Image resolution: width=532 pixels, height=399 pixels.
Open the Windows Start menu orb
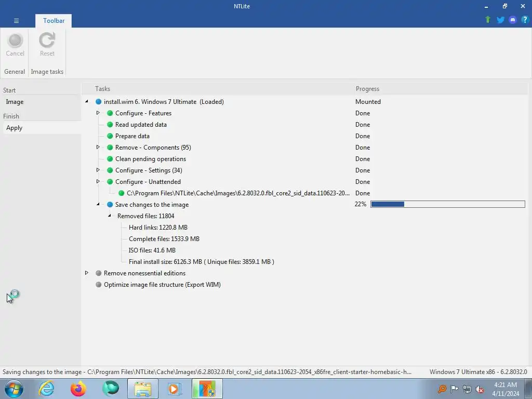(14, 389)
